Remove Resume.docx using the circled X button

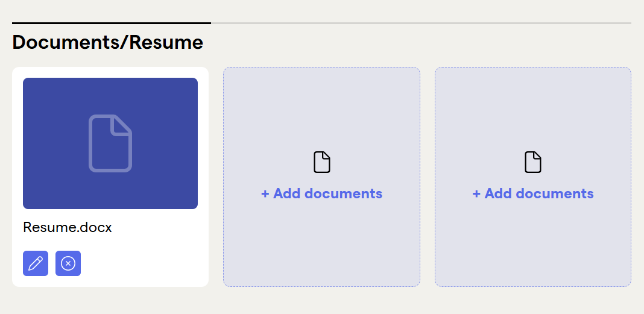coord(68,263)
